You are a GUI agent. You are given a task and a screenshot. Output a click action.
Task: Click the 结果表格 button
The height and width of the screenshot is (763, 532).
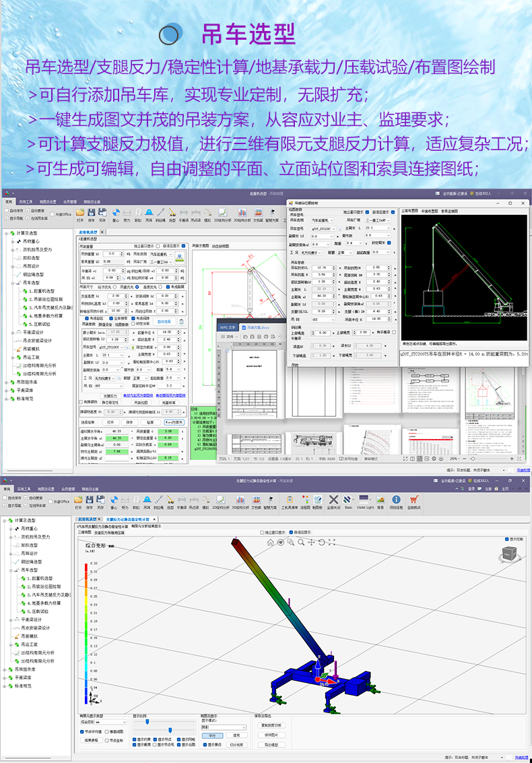91,739
